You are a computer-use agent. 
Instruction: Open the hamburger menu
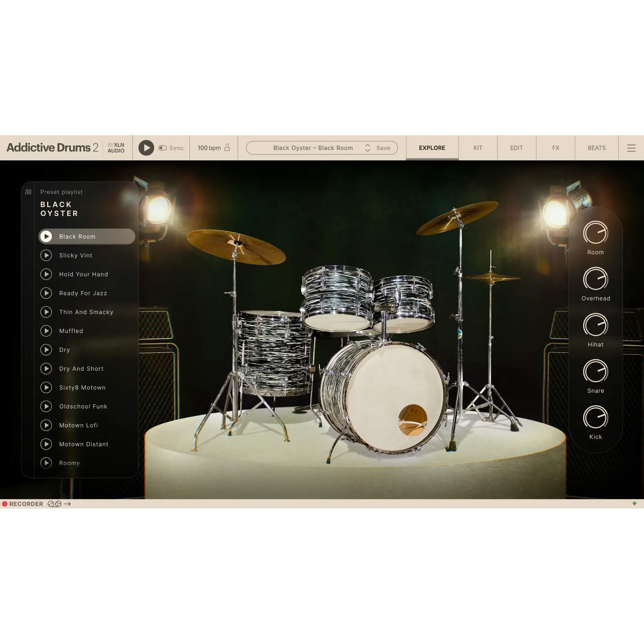point(632,148)
